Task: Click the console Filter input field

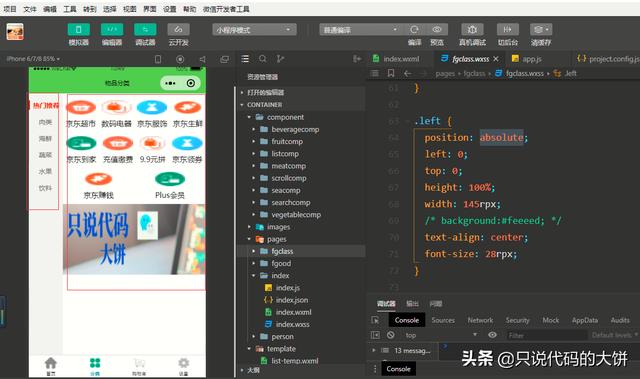Action: pos(546,335)
